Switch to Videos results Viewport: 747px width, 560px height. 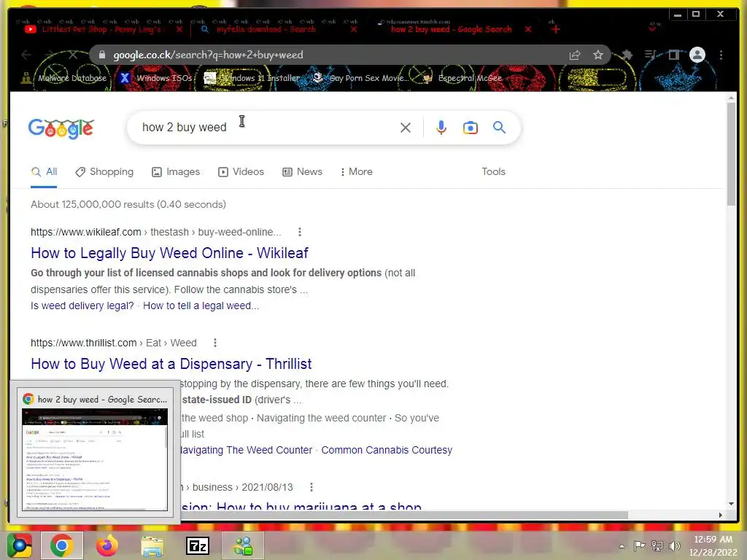(241, 172)
